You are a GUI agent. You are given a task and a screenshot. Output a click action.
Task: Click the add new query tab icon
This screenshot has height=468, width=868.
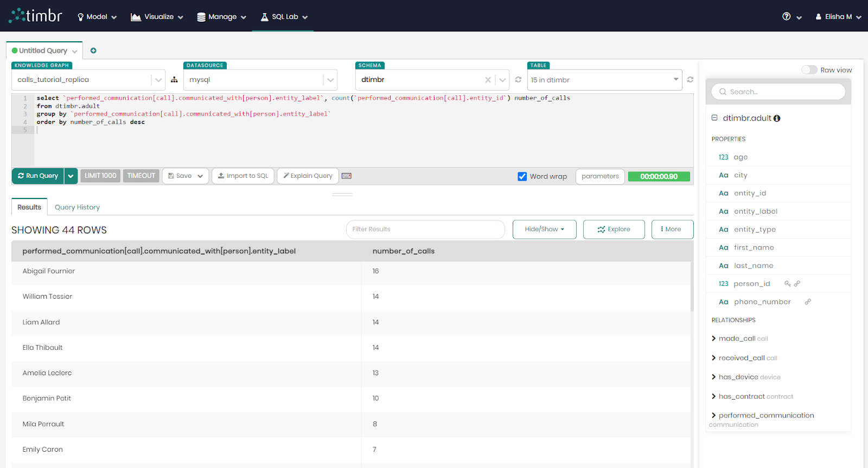coord(93,50)
